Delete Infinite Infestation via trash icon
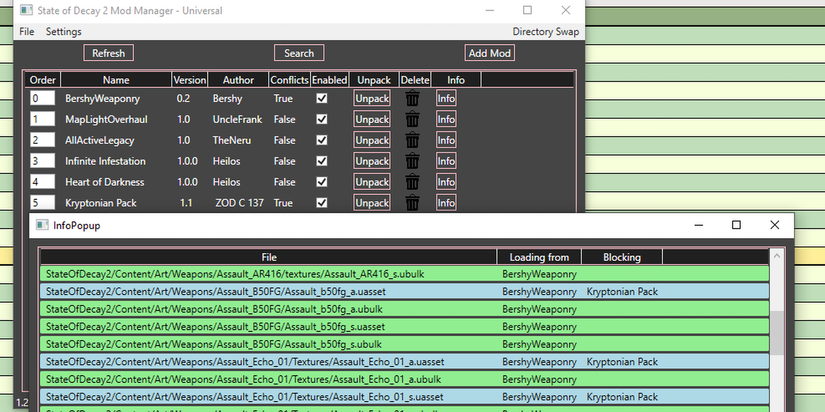Viewport: 825px width, 412px height. point(412,162)
